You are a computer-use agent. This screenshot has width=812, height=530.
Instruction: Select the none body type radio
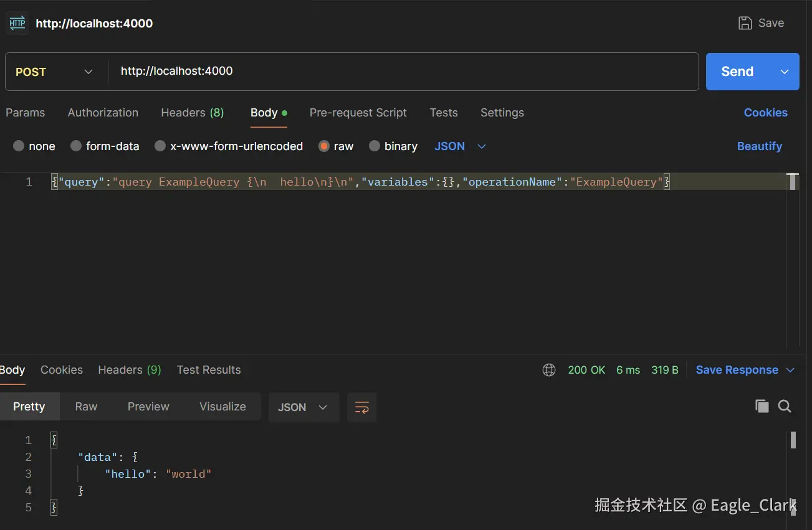click(19, 146)
